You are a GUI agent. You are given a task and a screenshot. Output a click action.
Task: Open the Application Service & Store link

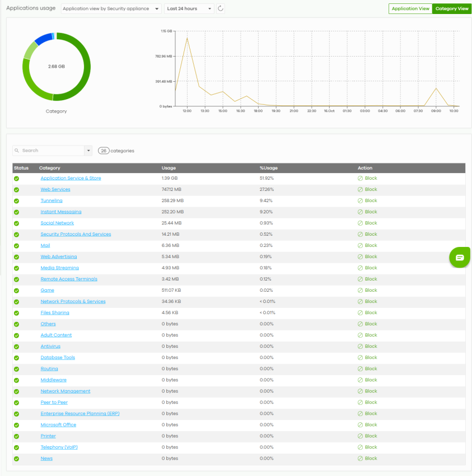tap(71, 178)
